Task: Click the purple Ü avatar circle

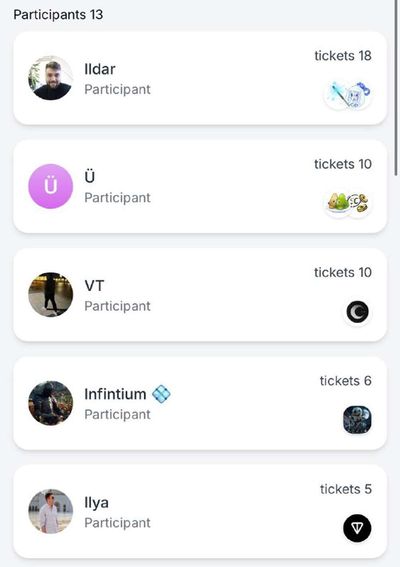Action: coord(51,186)
